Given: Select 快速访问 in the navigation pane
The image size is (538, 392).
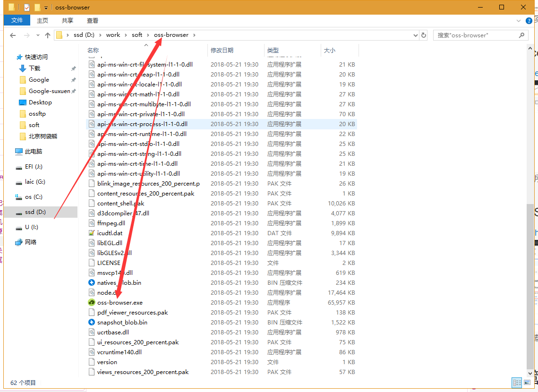Looking at the screenshot, I should point(36,57).
